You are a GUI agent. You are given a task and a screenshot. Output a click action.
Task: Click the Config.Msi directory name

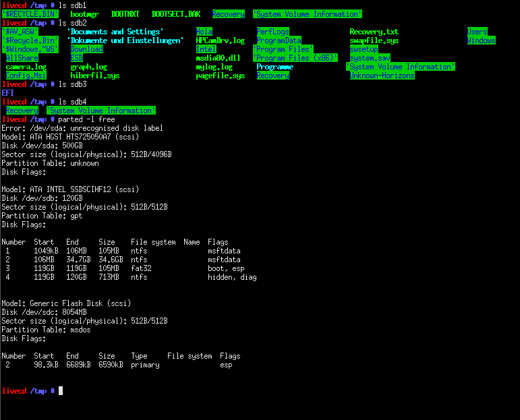pos(26,76)
